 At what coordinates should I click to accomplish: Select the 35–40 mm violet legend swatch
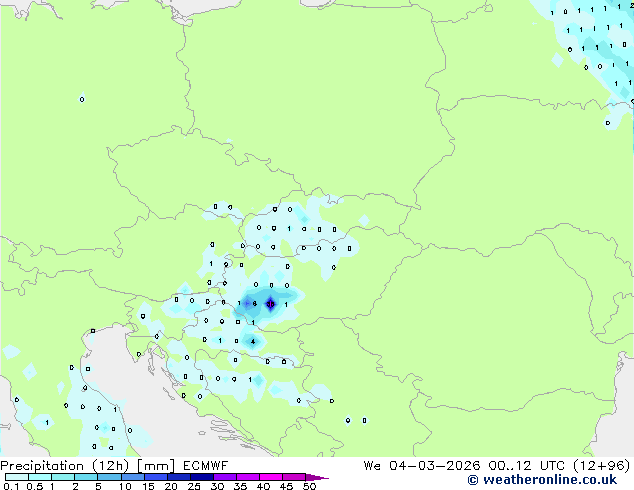247,477
